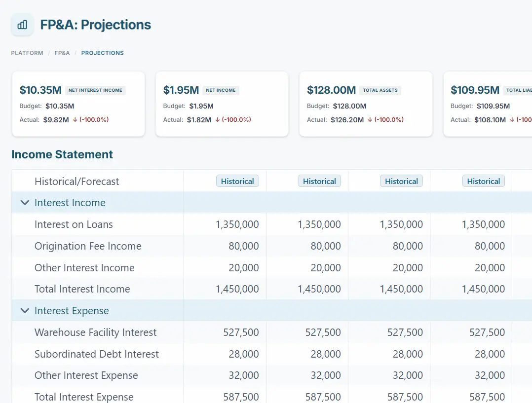Open the PLATFORM breadcrumb link

[x=27, y=53]
